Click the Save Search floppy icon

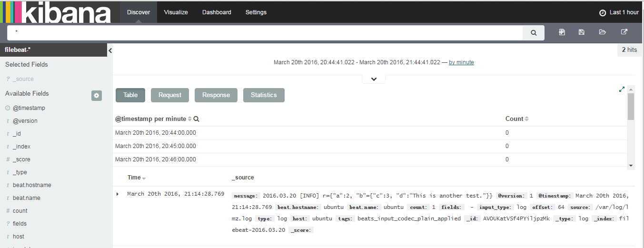[x=581, y=32]
